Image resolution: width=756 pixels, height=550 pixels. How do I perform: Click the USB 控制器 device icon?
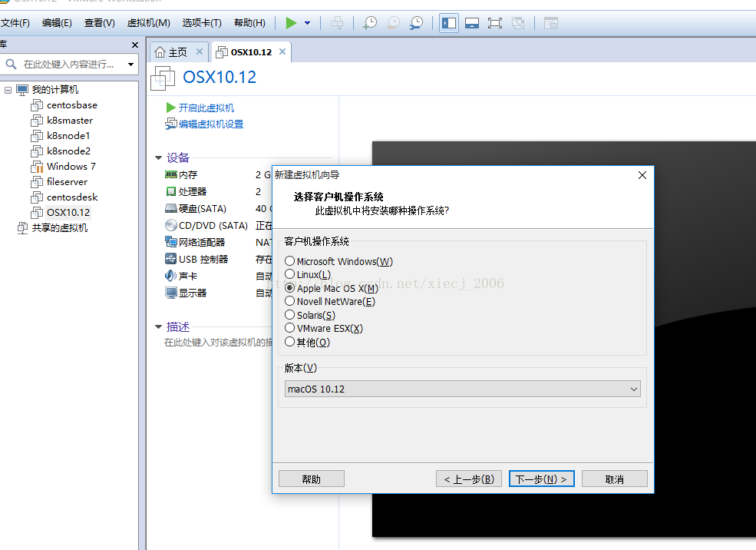171,259
